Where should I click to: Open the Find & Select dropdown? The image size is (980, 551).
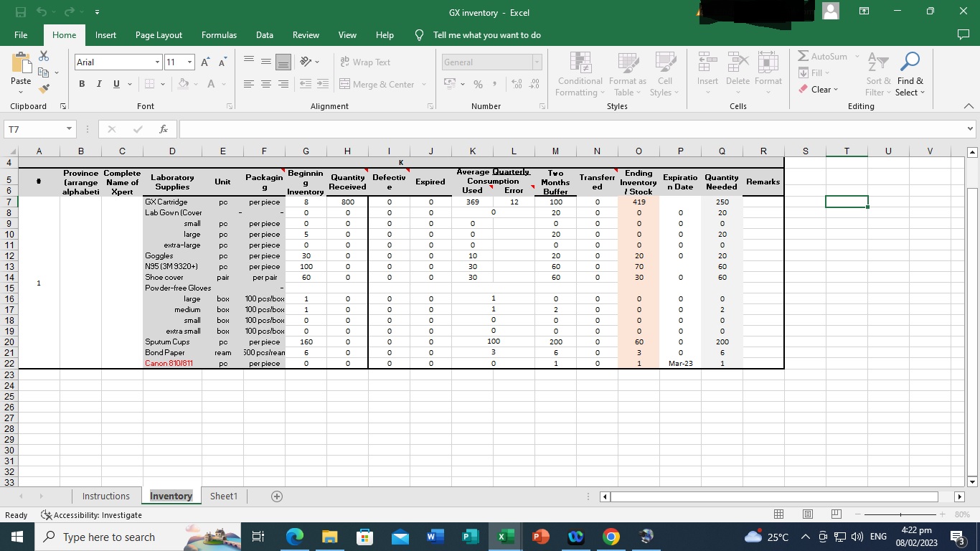point(910,73)
